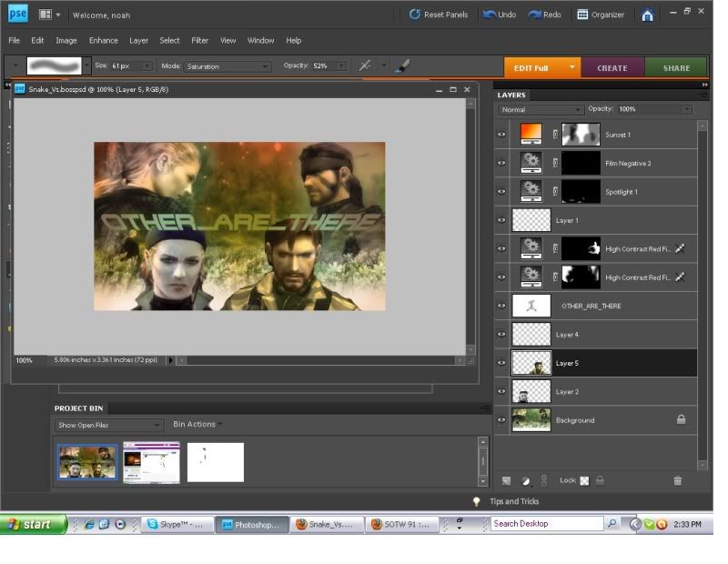Click the Spotlight 1 adjustment gear icon
Screen dimensions: 728x564
click(531, 191)
